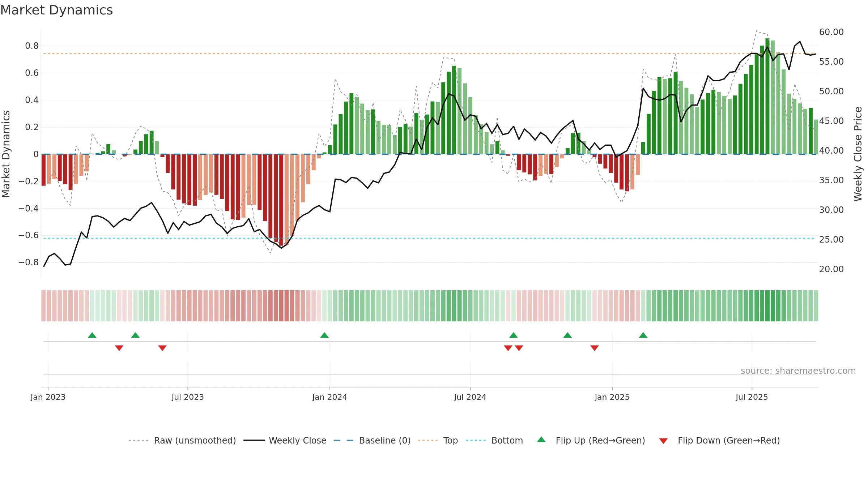The width and height of the screenshot is (868, 488).
Task: Toggle the Flip Down (Green→Red) legend label
Action: 729,441
